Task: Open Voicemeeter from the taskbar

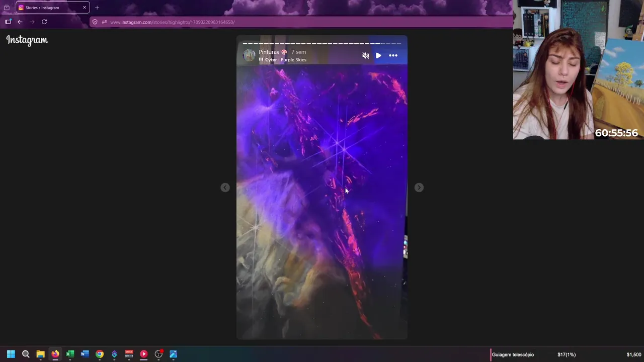Action: click(129, 354)
